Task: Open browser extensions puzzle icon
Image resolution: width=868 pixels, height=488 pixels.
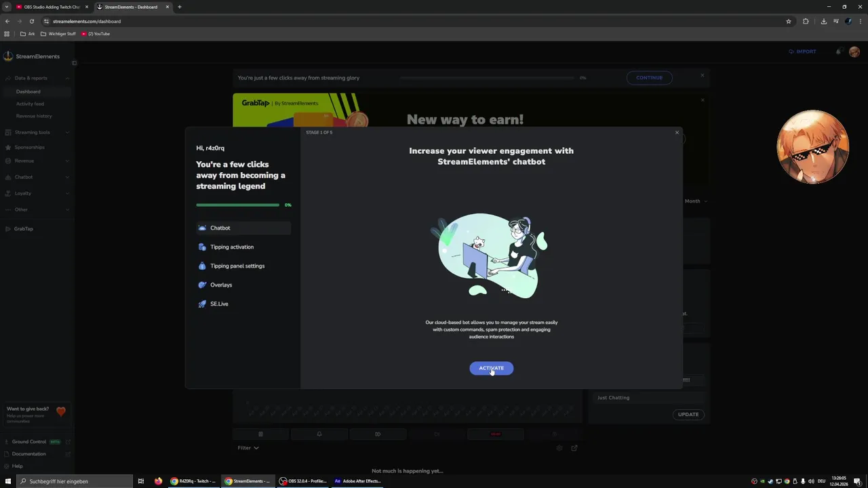Action: click(806, 21)
